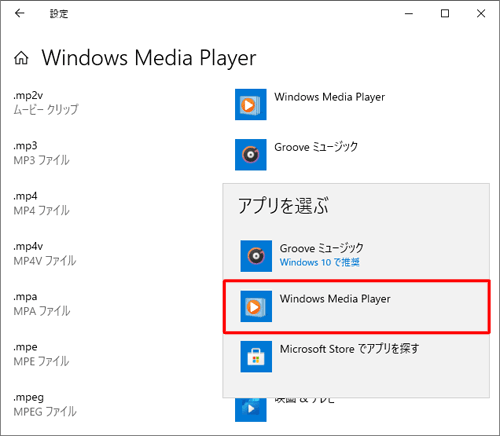Screen dimensions: 500x436
Task: Click the .mpa extension entry
Action: pos(25,297)
